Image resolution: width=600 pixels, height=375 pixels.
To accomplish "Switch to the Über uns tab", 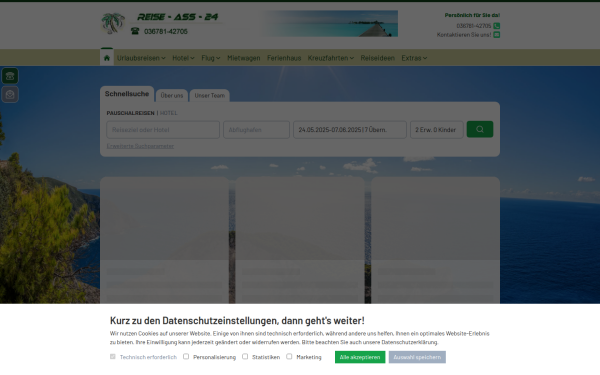I will [x=172, y=95].
